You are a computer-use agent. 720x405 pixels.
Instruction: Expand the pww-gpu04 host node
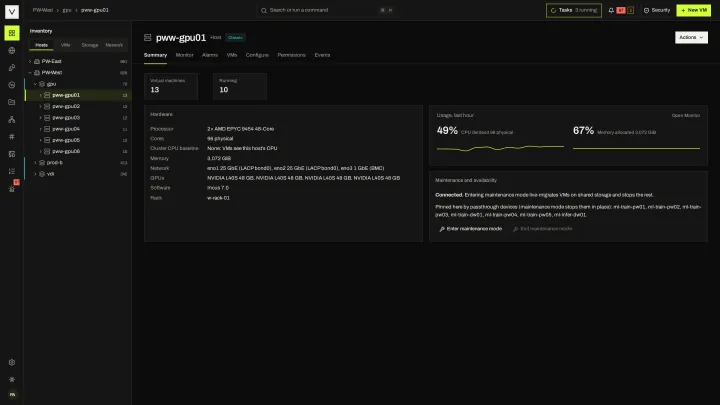[x=40, y=129]
